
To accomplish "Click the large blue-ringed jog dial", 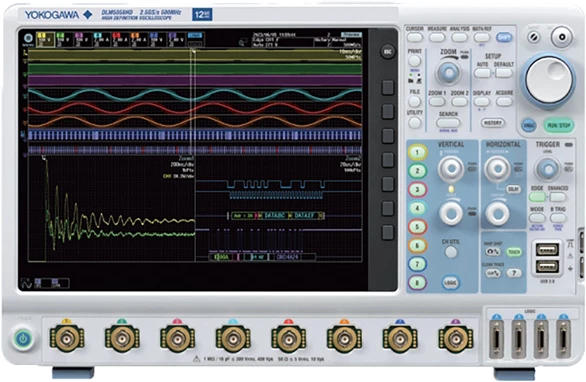I will (548, 80).
